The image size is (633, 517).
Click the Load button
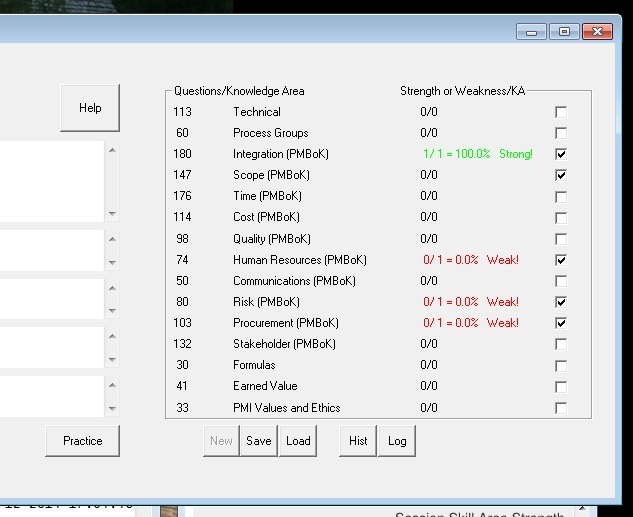[298, 441]
